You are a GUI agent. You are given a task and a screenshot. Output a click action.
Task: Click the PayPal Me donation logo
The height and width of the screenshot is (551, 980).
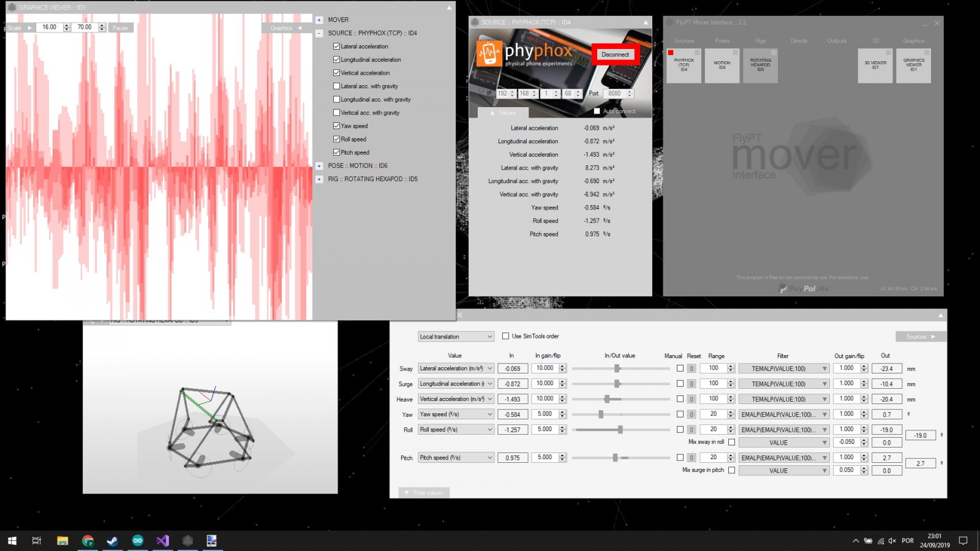[803, 288]
